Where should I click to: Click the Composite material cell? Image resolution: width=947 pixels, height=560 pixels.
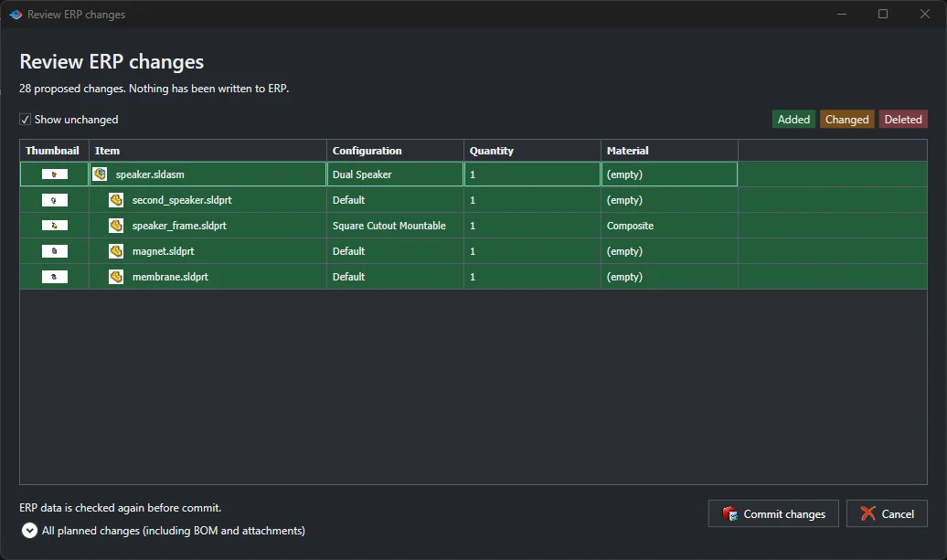pyautogui.click(x=669, y=226)
